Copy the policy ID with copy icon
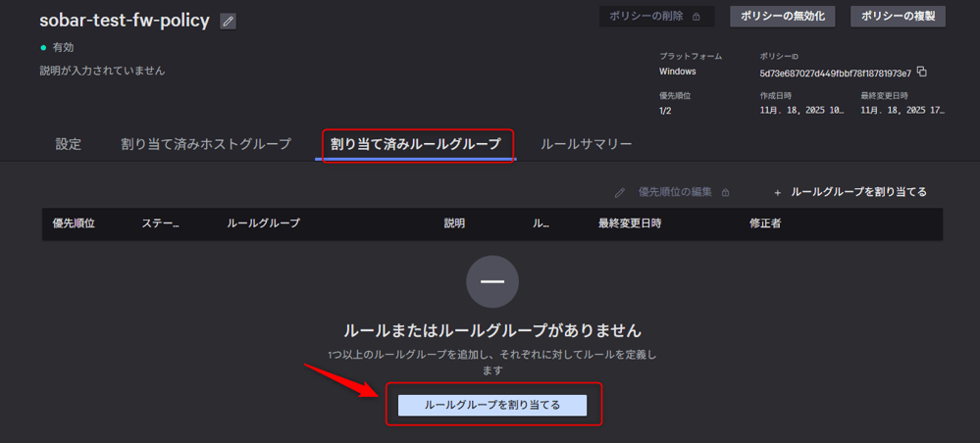980x443 pixels. tap(921, 72)
